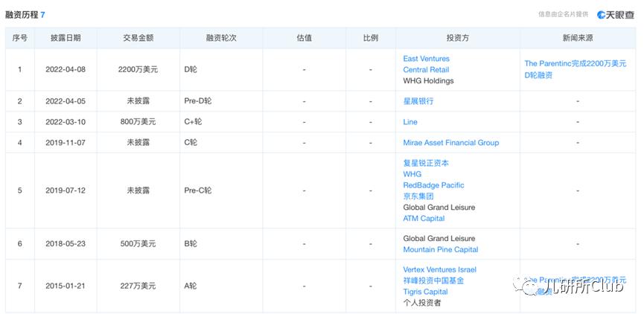The image size is (644, 314).
Task: Open The Parentinc D轮融资 news link
Action: (x=575, y=70)
